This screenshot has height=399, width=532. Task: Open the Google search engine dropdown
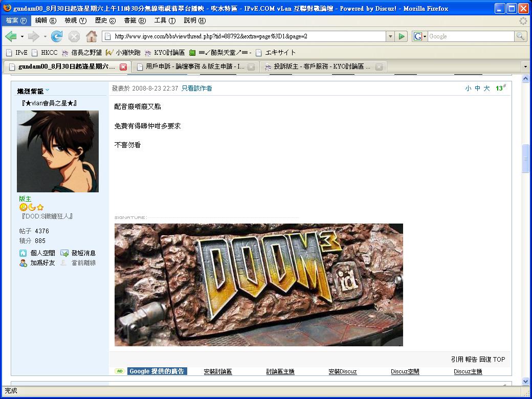[420, 36]
